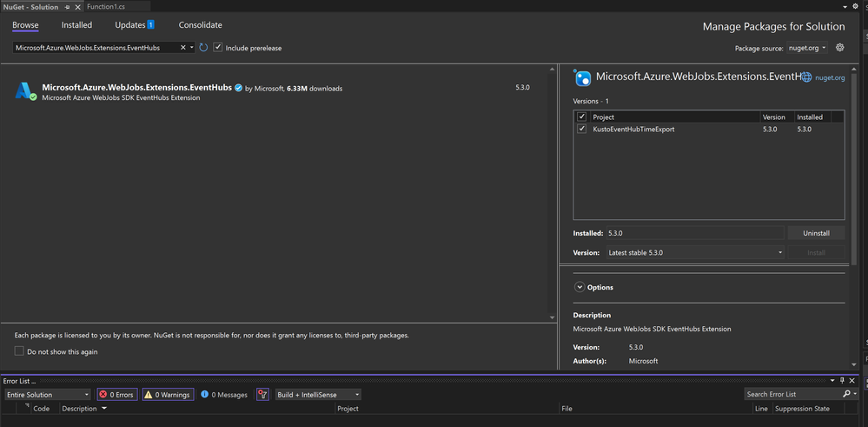Expand the Options section
Viewport: 868px width, 427px height.
click(x=580, y=287)
